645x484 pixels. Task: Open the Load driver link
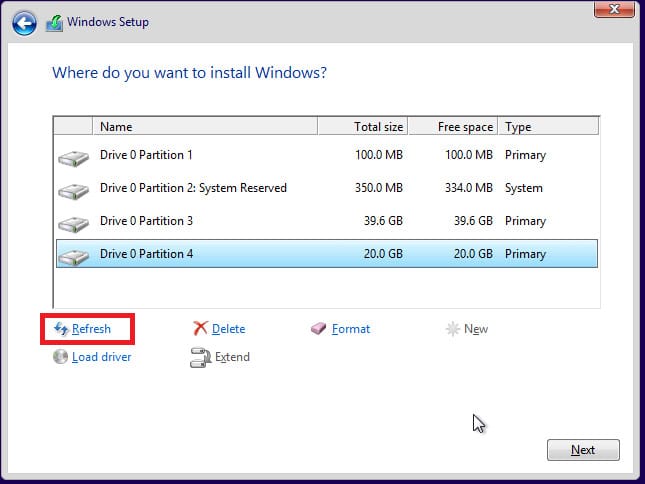[102, 357]
